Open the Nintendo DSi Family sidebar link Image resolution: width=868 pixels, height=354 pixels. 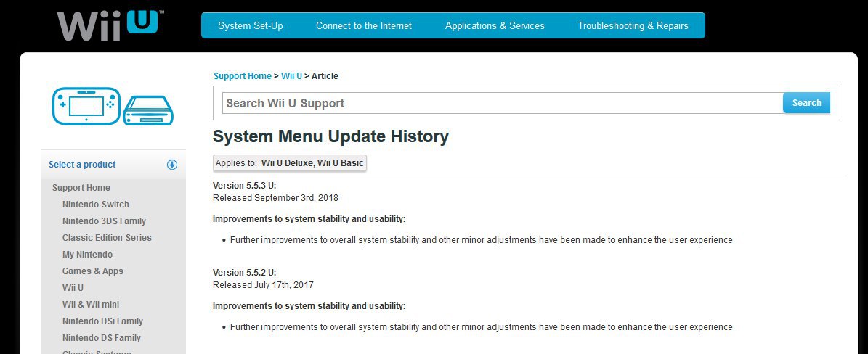102,321
